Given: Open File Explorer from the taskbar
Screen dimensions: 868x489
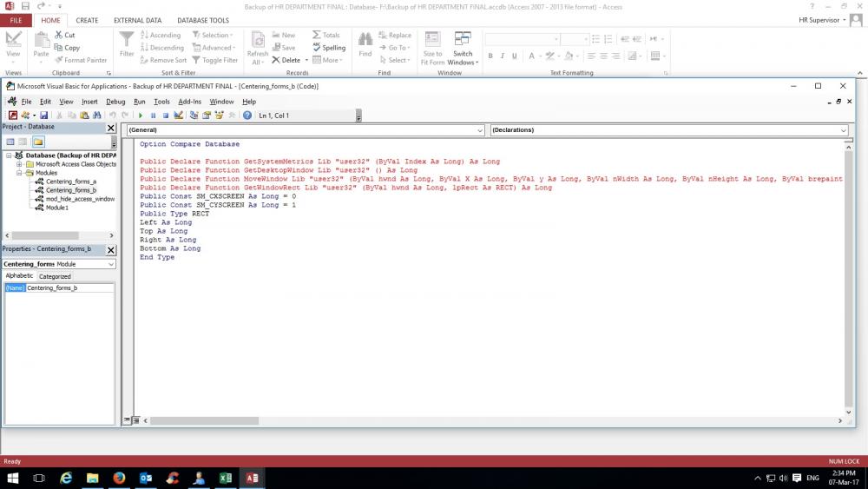Looking at the screenshot, I should point(93,478).
